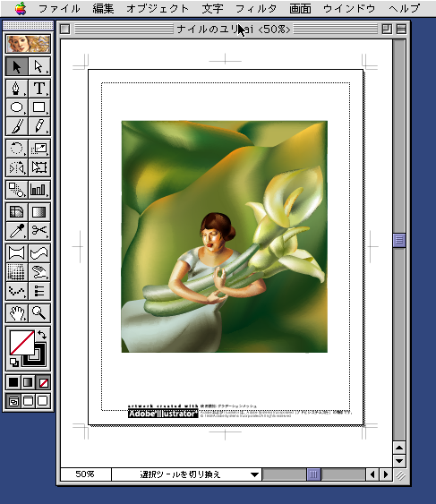Switch to full screen mode
Screen dimensions: 436x504
(x=43, y=401)
